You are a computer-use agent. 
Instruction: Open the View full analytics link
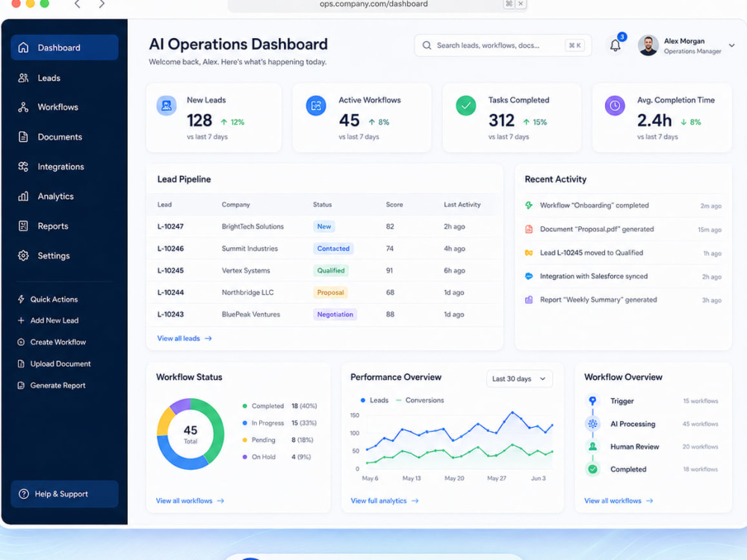click(385, 500)
